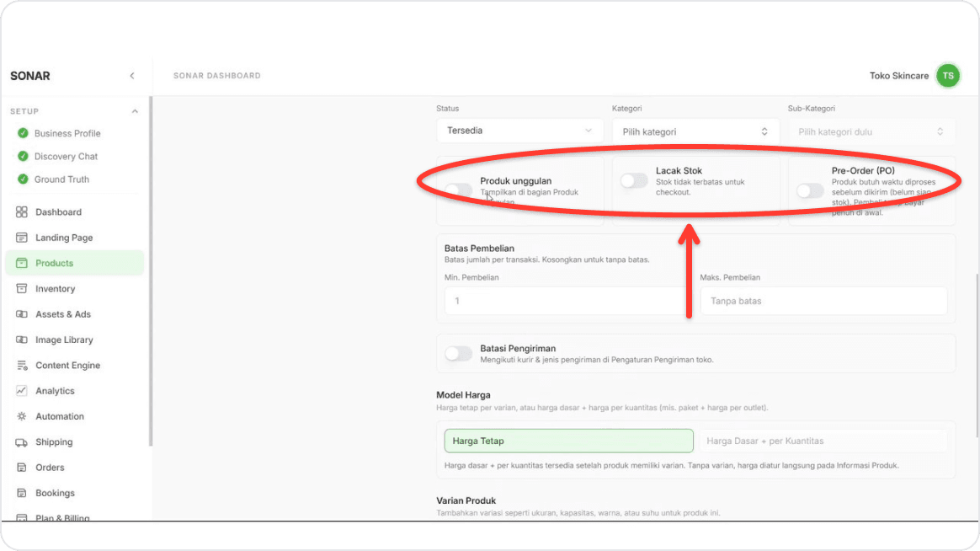Open Discovery Chat setup item
Image resolution: width=980 pixels, height=551 pixels.
tap(66, 157)
